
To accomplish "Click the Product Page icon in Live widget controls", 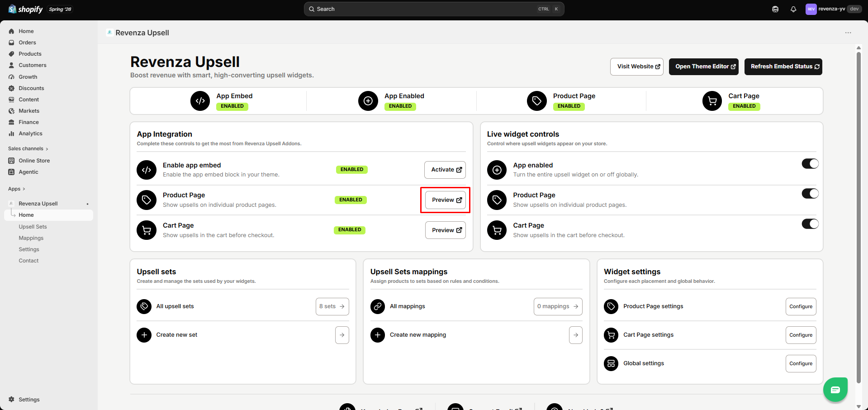I will click(x=497, y=200).
